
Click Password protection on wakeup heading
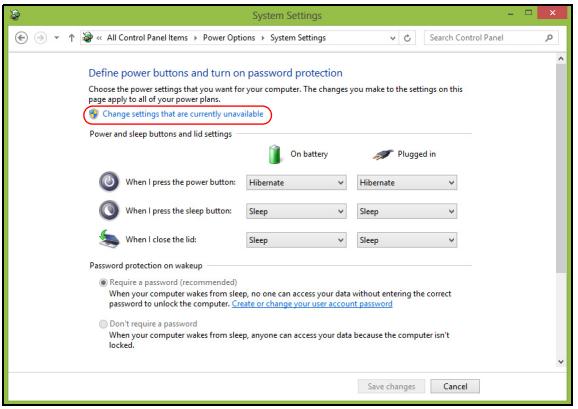click(146, 266)
